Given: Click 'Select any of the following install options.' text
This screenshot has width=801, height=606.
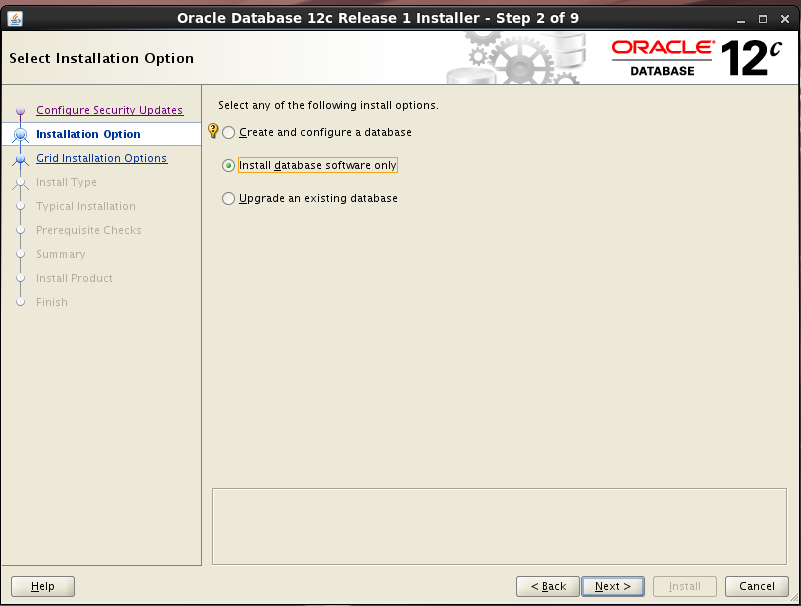Looking at the screenshot, I should coord(328,105).
